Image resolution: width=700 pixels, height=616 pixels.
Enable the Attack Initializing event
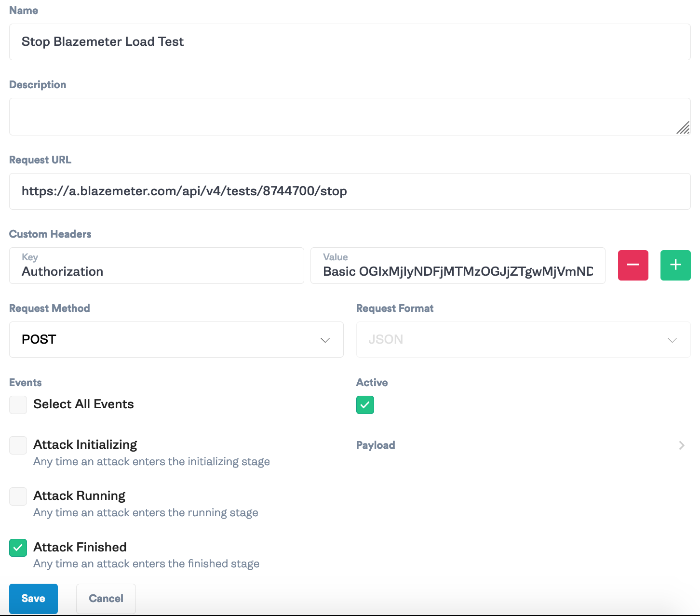18,445
